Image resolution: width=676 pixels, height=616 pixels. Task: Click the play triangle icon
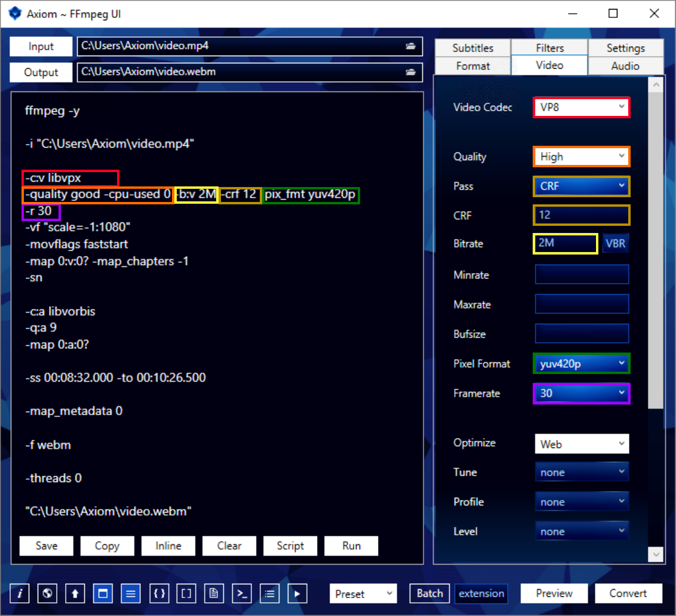297,593
